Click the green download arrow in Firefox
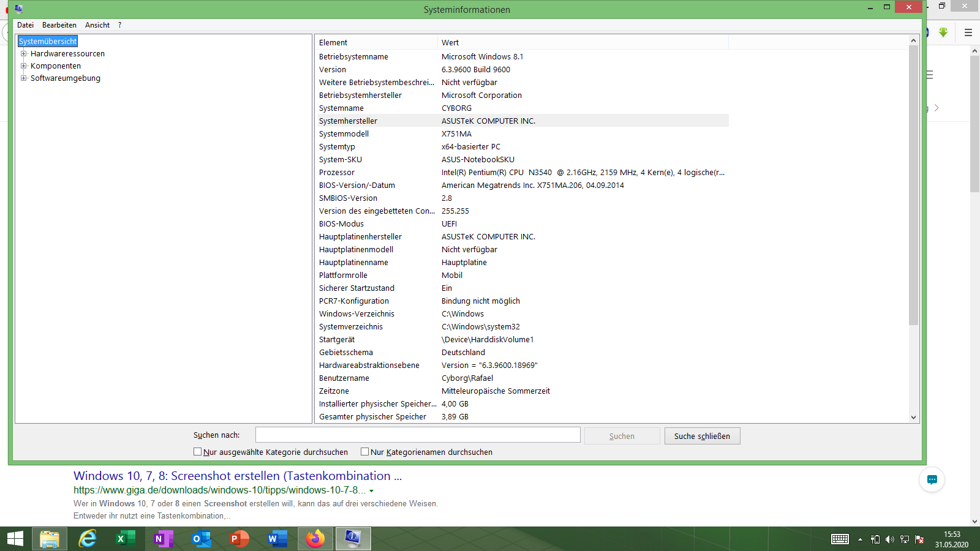 (x=943, y=32)
